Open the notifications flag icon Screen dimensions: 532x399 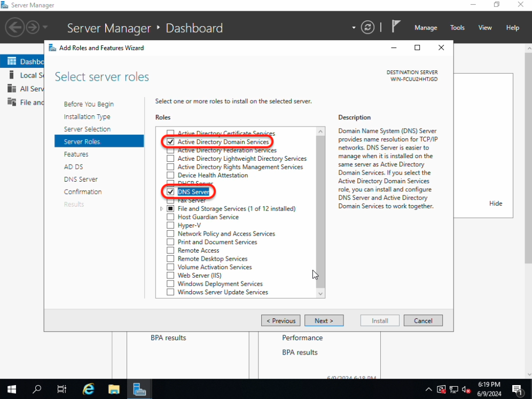(396, 27)
